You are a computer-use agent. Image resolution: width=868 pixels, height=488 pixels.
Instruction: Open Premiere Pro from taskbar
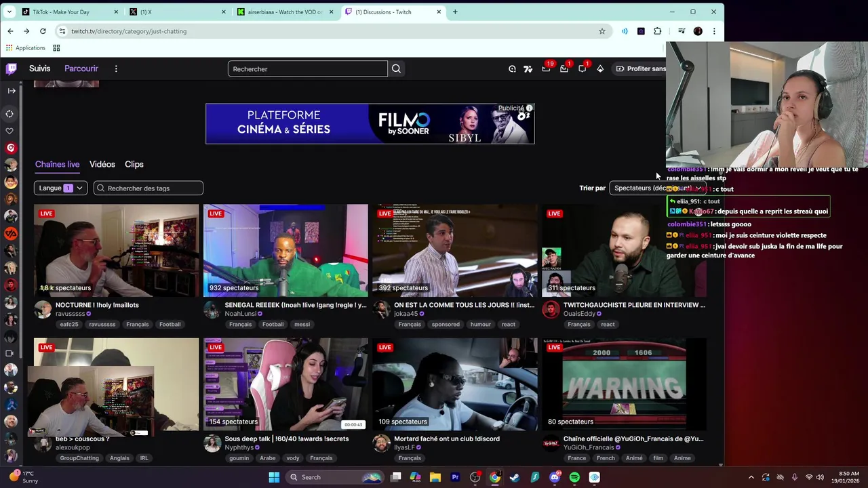pyautogui.click(x=455, y=477)
